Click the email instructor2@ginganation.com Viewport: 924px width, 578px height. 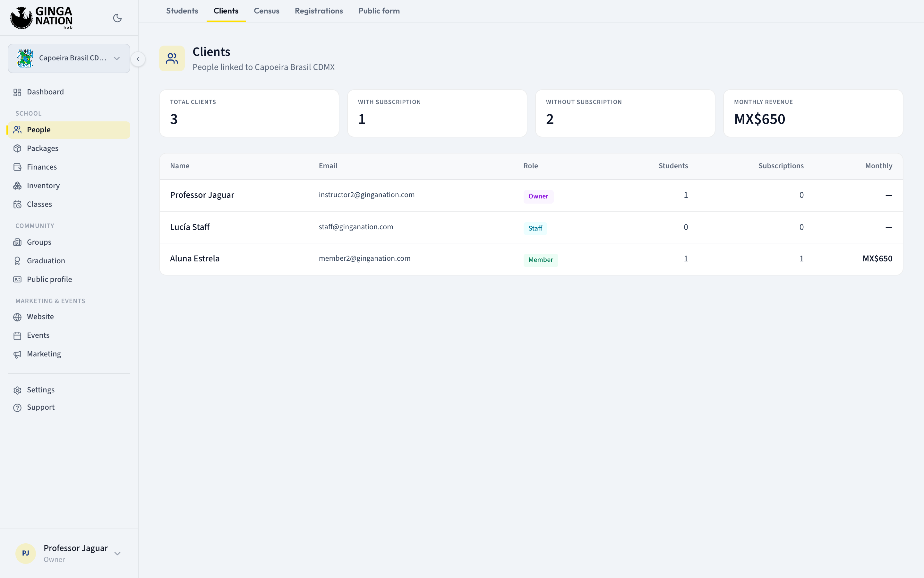[366, 195]
